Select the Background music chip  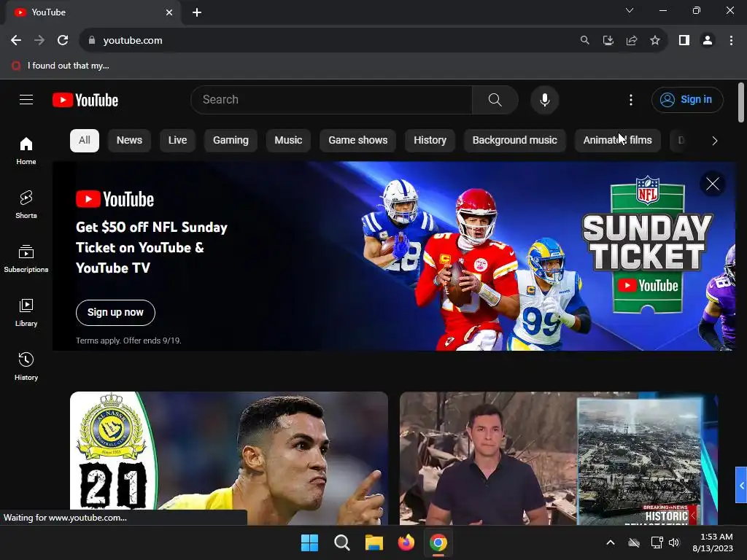514,141
